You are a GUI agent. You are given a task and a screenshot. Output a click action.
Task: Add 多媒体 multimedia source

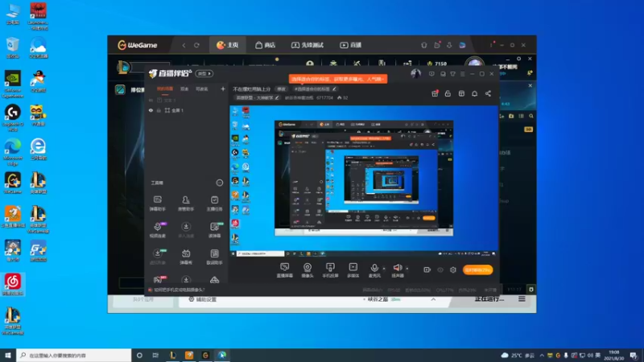353,270
